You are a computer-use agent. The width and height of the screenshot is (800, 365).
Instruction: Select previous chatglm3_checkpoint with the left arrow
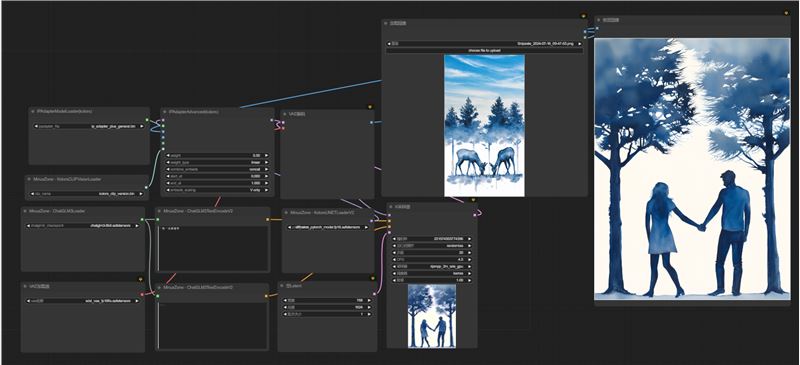pyautogui.click(x=29, y=225)
